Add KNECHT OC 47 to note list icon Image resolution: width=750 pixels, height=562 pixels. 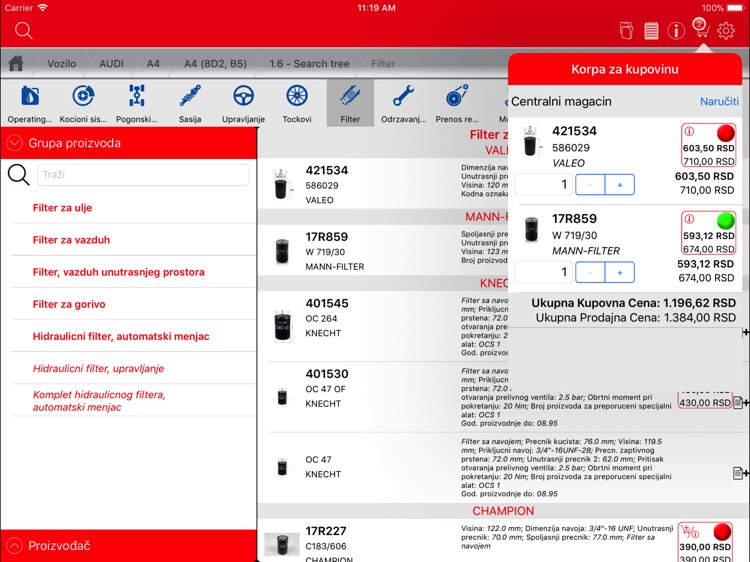pyautogui.click(x=740, y=473)
